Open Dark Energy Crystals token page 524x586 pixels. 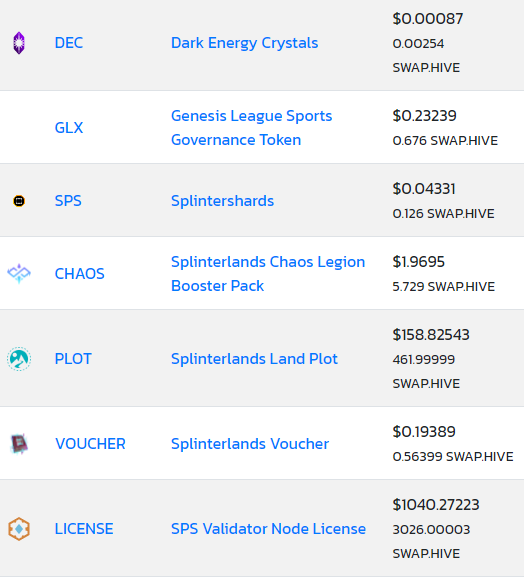pos(244,43)
